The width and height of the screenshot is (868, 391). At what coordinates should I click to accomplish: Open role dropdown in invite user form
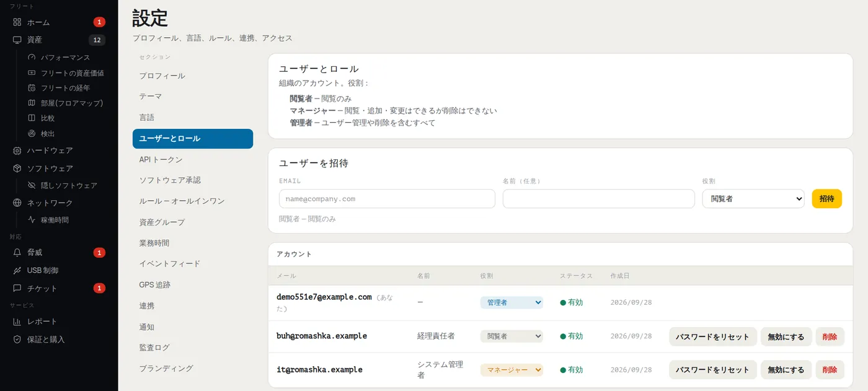(753, 199)
